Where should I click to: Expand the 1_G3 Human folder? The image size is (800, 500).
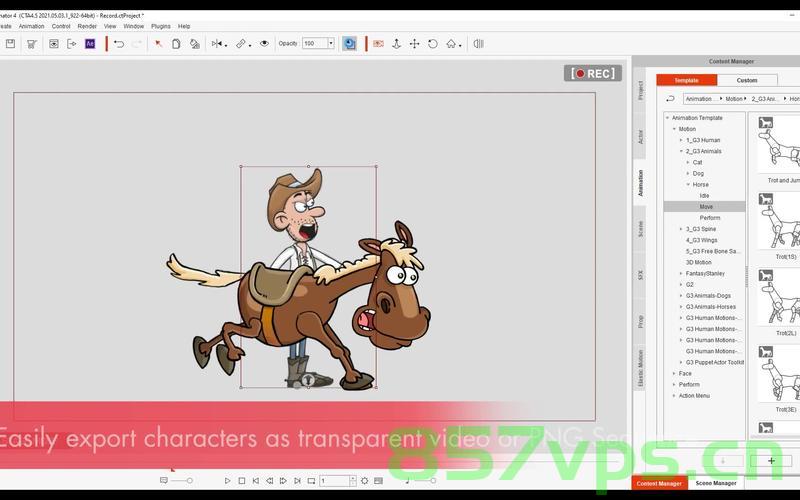[681, 140]
